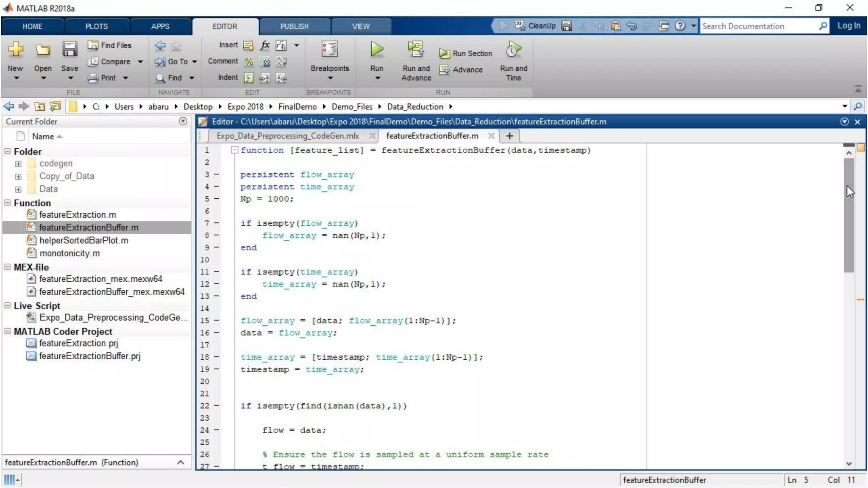Collapse the Folder group
Viewport: 868px width, 488px height.
click(x=8, y=151)
